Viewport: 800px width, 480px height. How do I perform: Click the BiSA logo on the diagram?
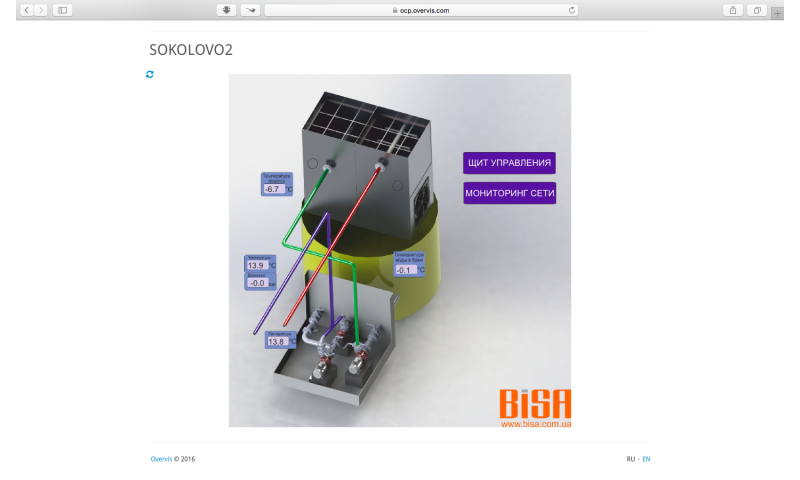tap(535, 407)
